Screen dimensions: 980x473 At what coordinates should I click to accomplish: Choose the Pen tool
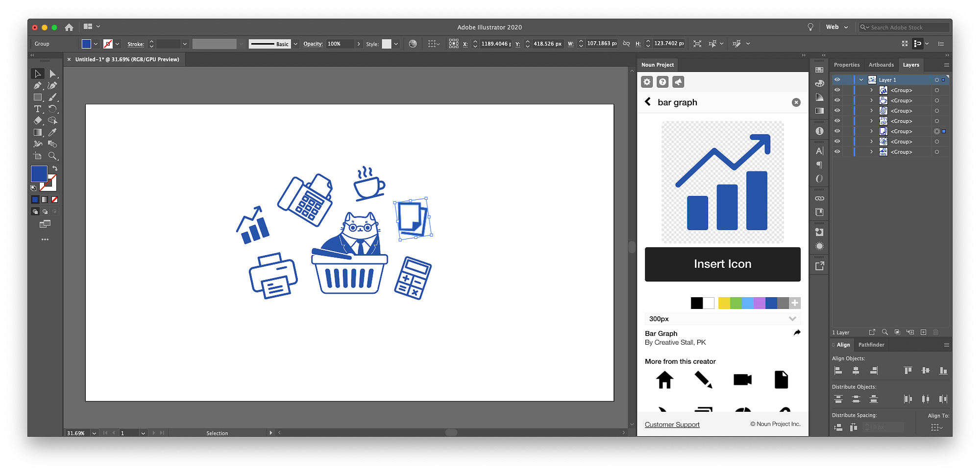click(38, 85)
